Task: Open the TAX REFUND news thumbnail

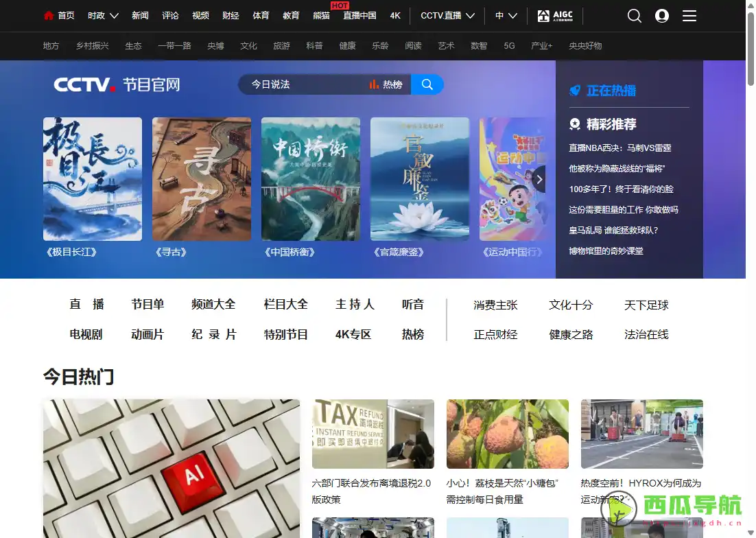Action: [x=373, y=434]
